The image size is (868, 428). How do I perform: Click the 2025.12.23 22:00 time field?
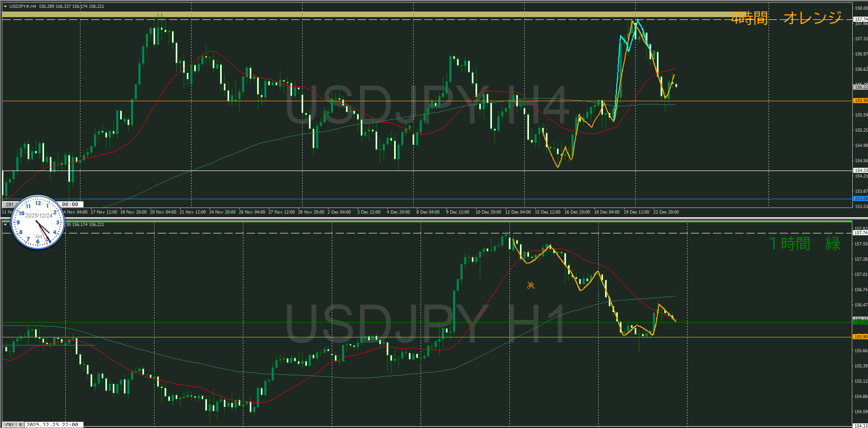(52, 425)
